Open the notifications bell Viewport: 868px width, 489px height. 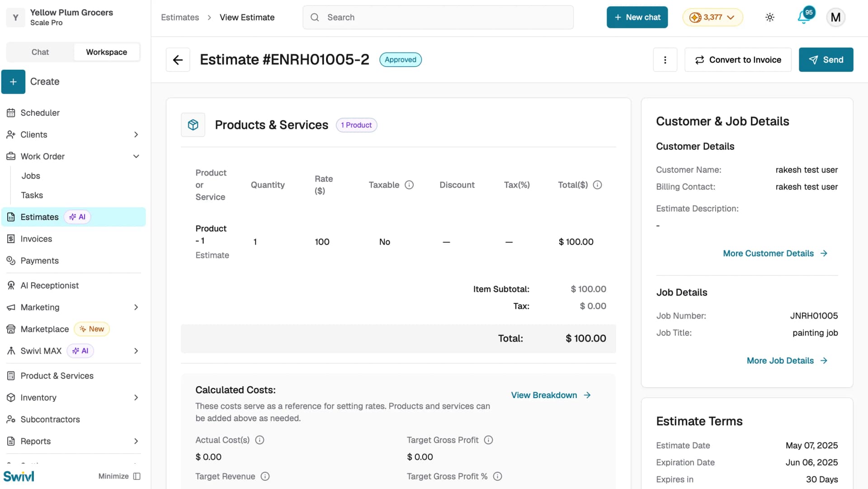click(804, 17)
